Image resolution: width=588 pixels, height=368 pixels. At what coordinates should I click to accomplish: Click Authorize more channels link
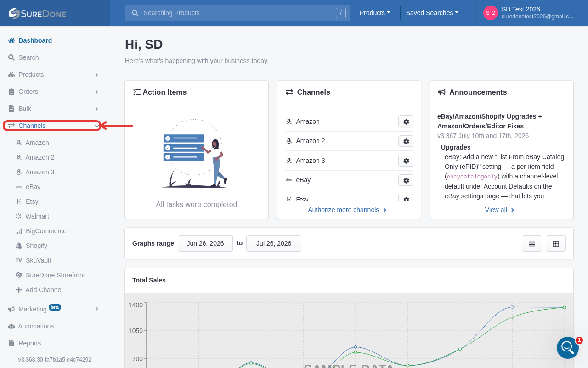[x=348, y=210]
